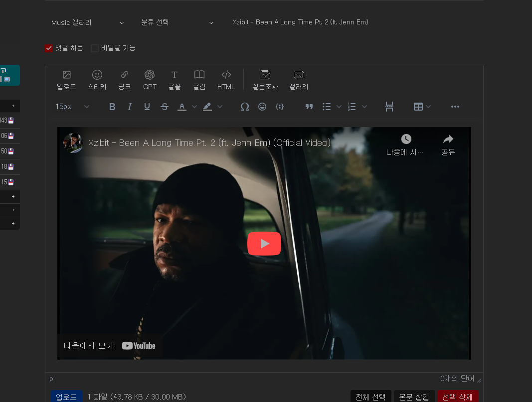Add a 설문조사 poll
The width and height of the screenshot is (532, 402).
(265, 80)
